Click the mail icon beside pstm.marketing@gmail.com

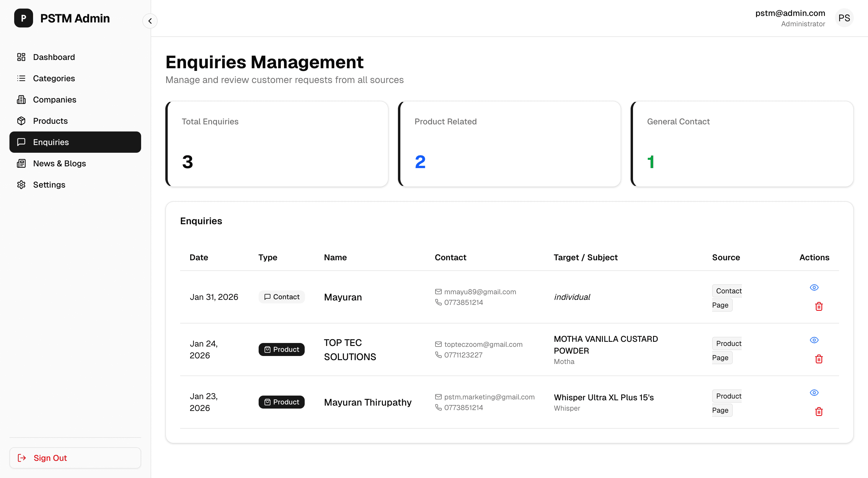(438, 397)
